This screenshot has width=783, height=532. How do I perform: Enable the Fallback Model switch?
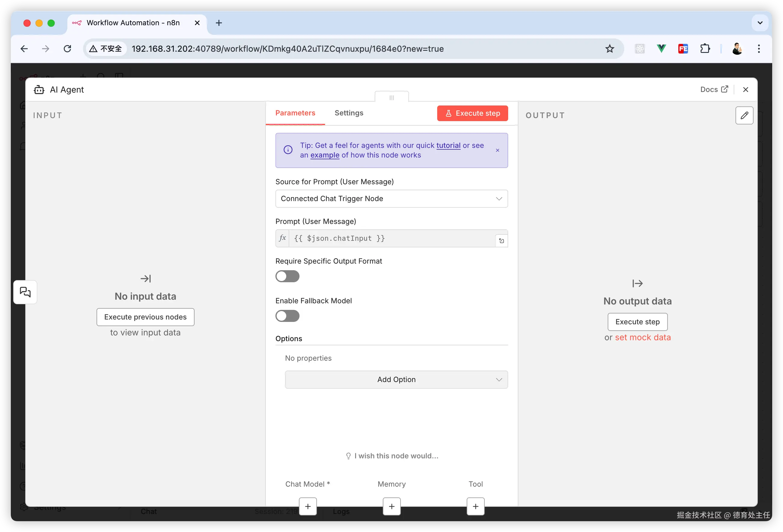point(287,316)
